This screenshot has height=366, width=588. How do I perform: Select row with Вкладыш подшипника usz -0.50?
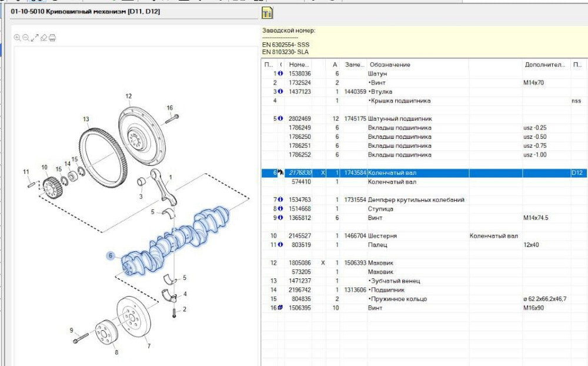(400, 137)
